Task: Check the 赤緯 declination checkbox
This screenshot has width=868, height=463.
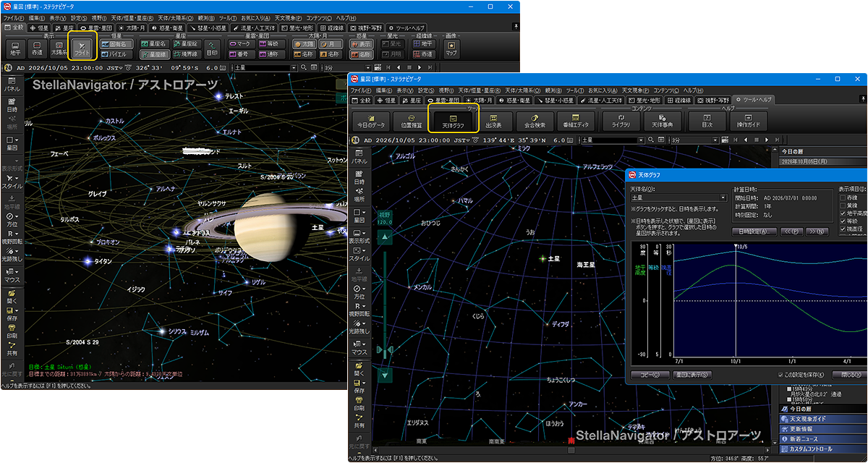Action: coord(843,197)
